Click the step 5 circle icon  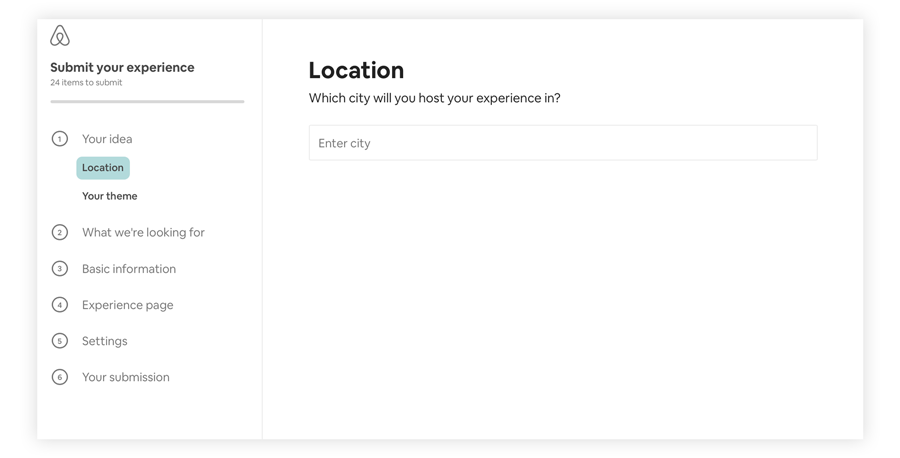click(x=60, y=341)
